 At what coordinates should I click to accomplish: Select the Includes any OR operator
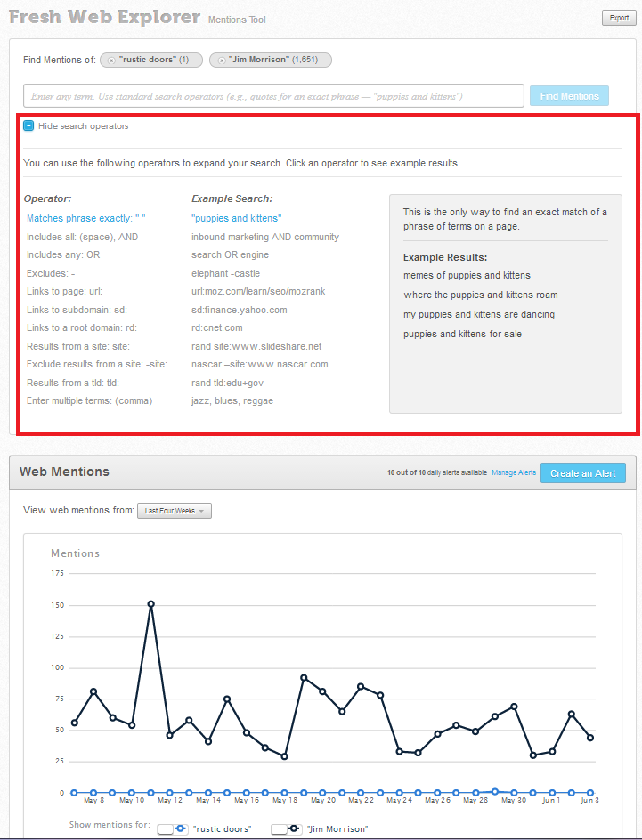[63, 254]
